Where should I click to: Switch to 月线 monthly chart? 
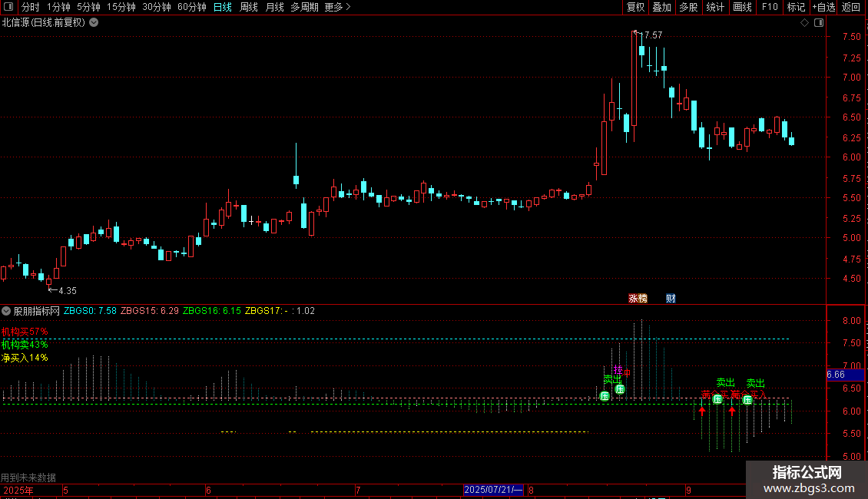(274, 7)
